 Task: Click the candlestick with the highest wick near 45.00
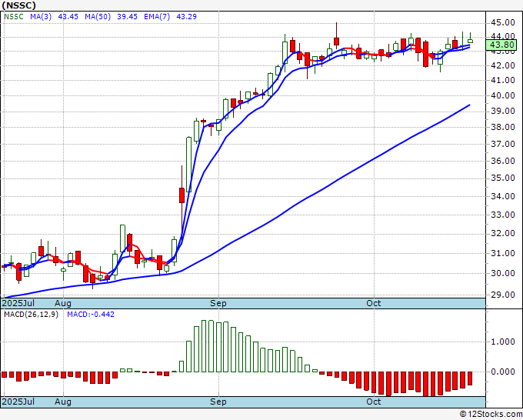[336, 35]
